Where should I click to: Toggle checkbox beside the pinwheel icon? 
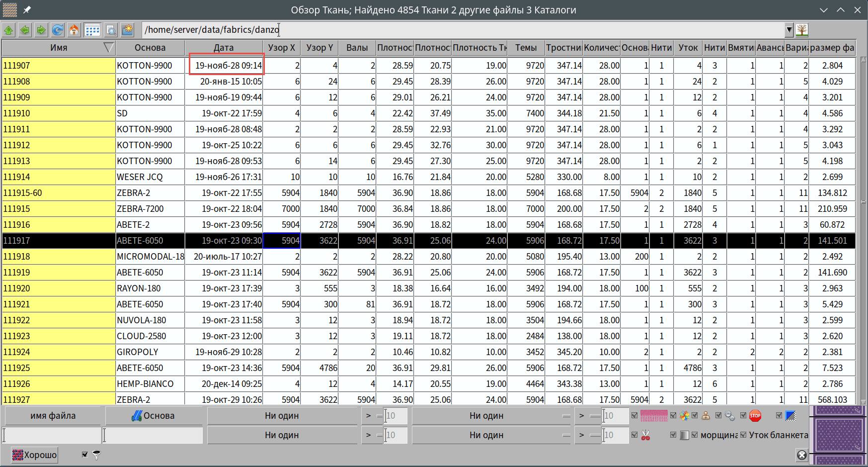tap(673, 415)
